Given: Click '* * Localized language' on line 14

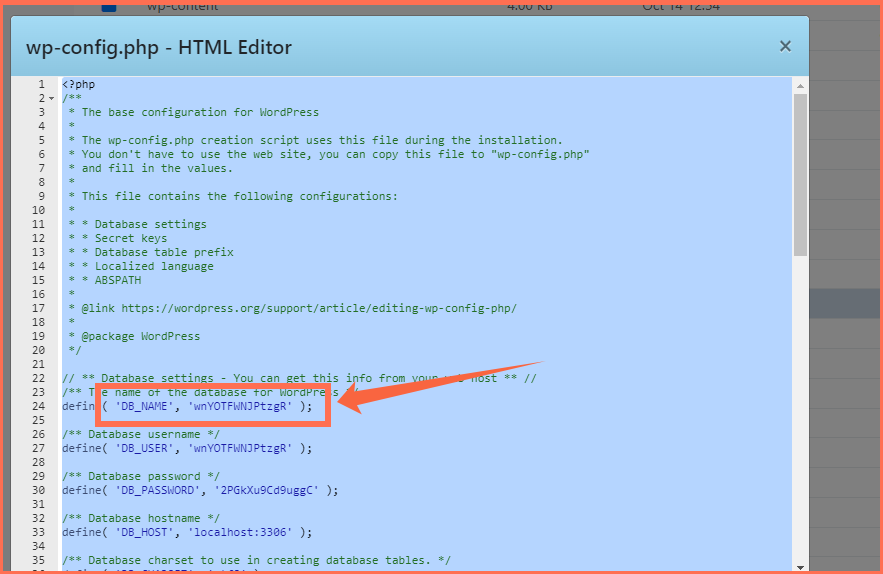Looking at the screenshot, I should coord(141,266).
